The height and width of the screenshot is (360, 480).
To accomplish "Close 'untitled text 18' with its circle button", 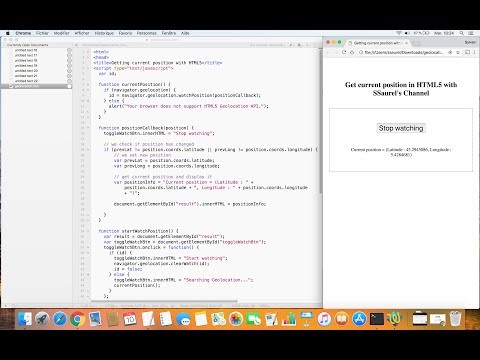I will tap(69, 60).
